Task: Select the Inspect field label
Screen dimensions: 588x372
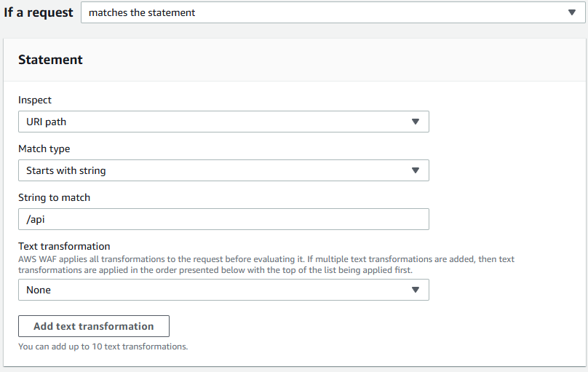Action: (35, 100)
